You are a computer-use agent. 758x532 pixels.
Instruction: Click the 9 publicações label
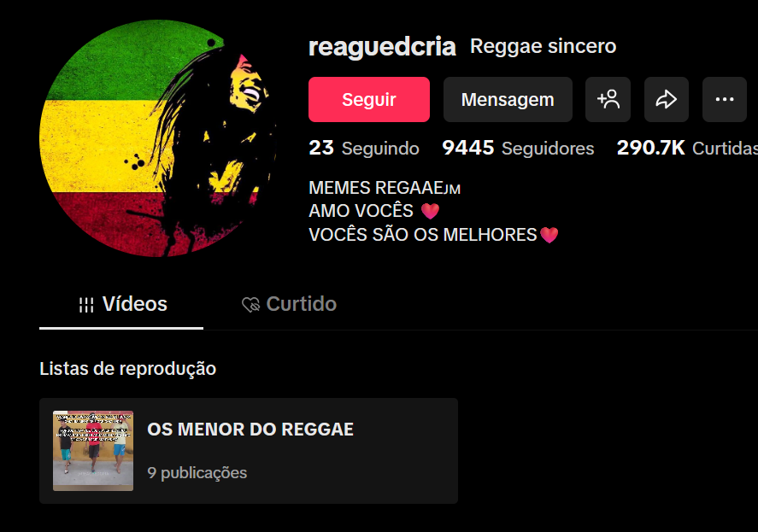[x=197, y=472]
